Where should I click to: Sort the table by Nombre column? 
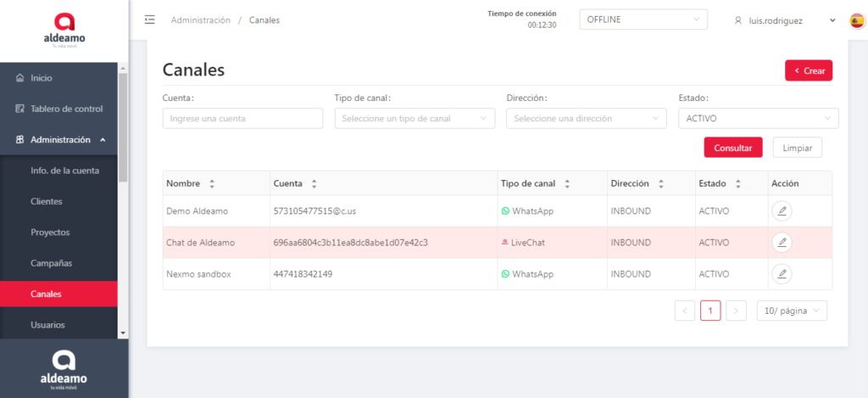[x=212, y=183]
